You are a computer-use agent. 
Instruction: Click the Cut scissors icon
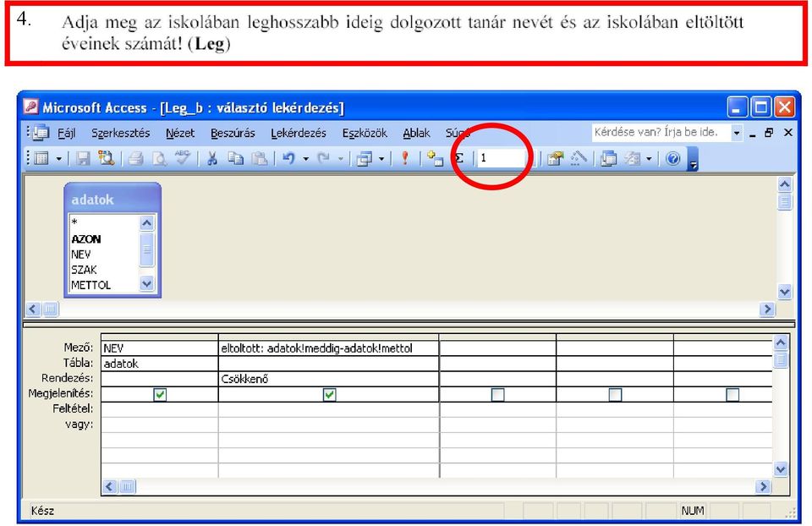click(x=212, y=158)
